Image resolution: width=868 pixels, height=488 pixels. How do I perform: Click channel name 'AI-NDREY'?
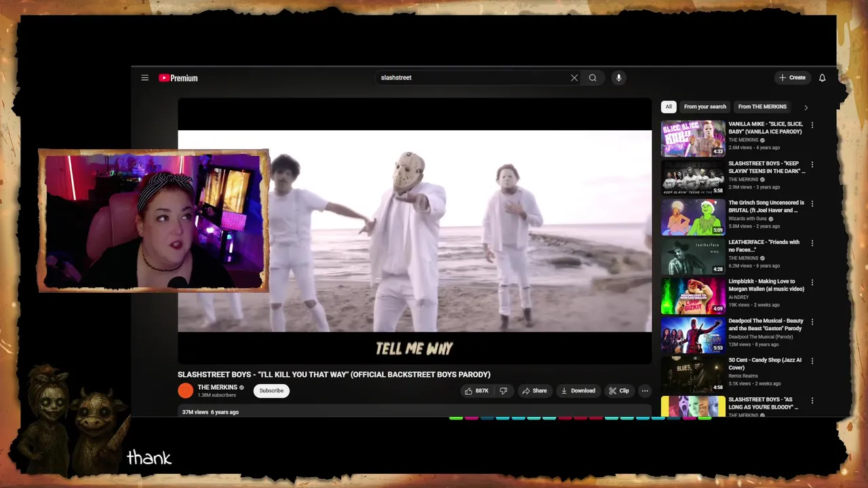click(738, 298)
